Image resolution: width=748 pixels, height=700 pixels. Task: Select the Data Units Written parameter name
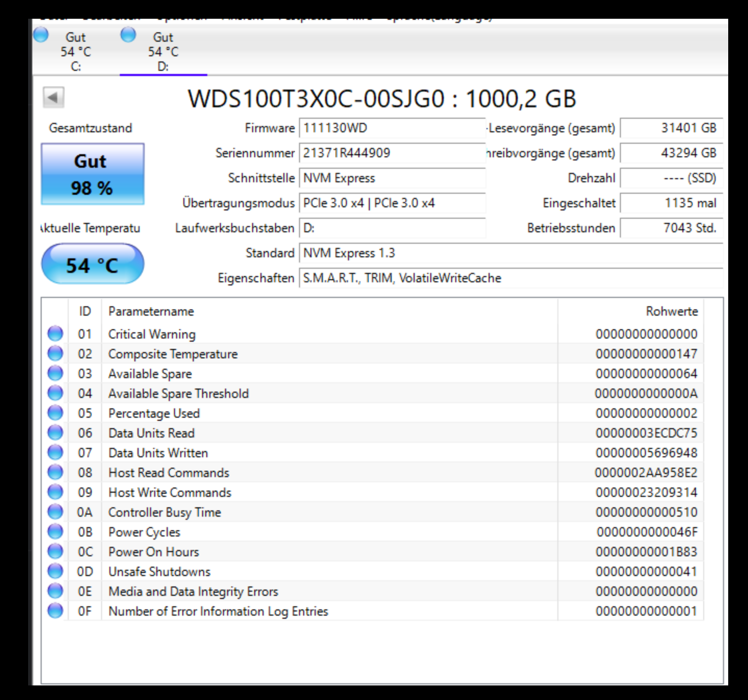point(158,453)
